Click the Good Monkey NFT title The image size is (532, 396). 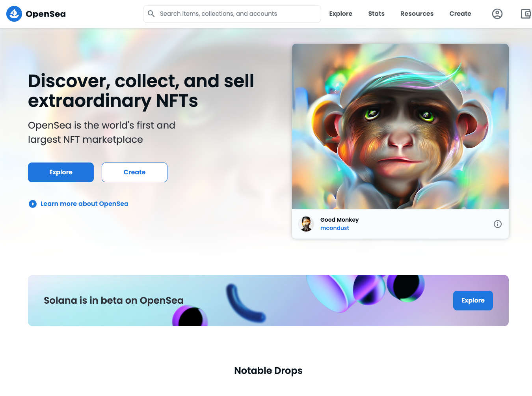[x=339, y=220]
